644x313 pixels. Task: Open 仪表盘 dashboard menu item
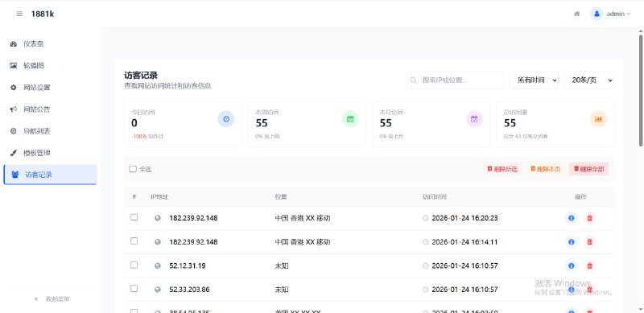[50, 44]
